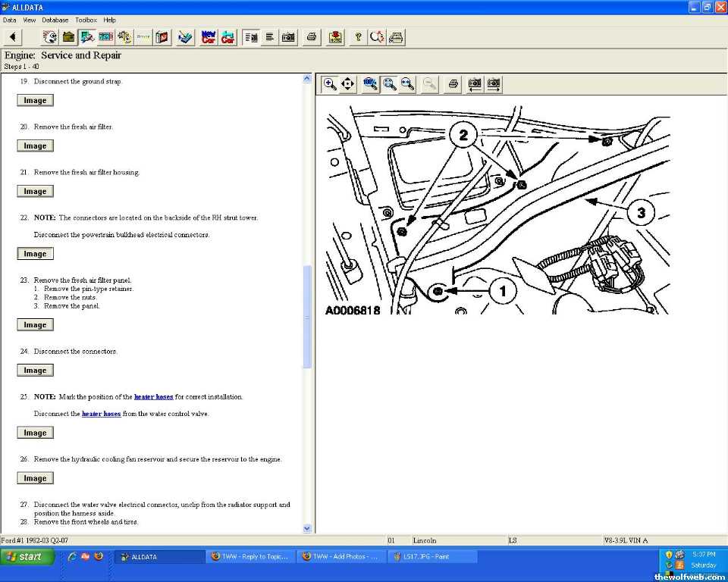Click the question mark help icon

(359, 37)
